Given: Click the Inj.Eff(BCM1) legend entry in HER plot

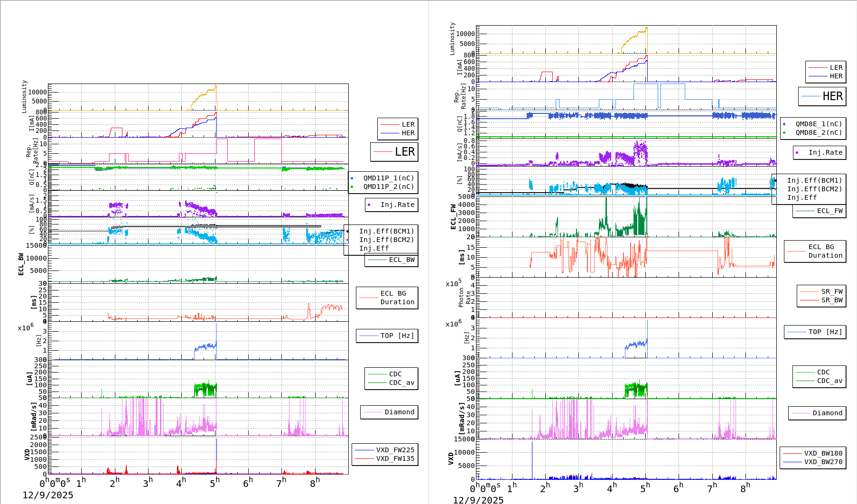Looking at the screenshot, I should click(x=814, y=180).
